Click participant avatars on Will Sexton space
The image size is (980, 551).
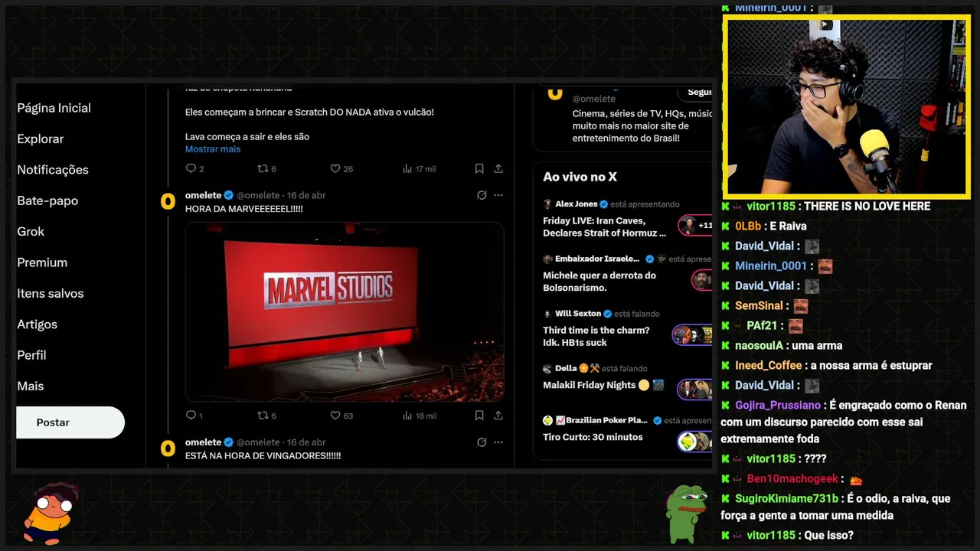[693, 334]
